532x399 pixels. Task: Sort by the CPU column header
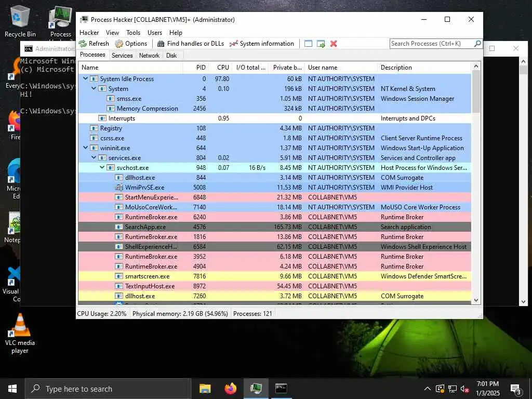pyautogui.click(x=220, y=67)
